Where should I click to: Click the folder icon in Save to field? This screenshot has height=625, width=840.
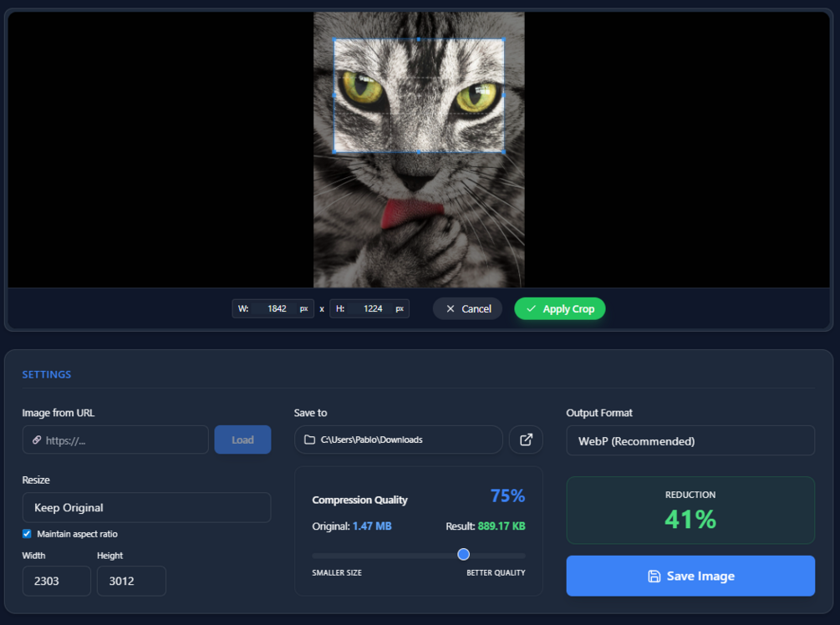[x=309, y=440]
